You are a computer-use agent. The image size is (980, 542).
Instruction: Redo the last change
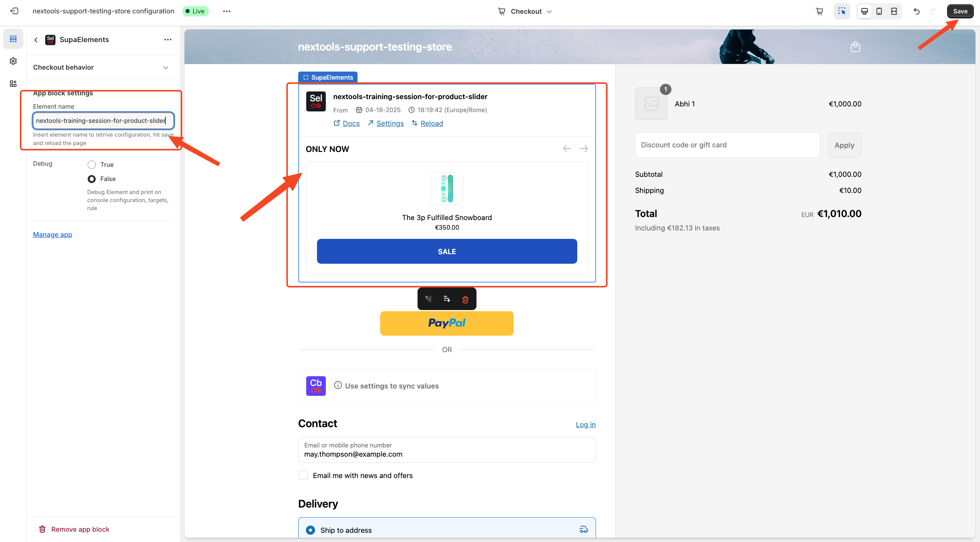coord(933,11)
